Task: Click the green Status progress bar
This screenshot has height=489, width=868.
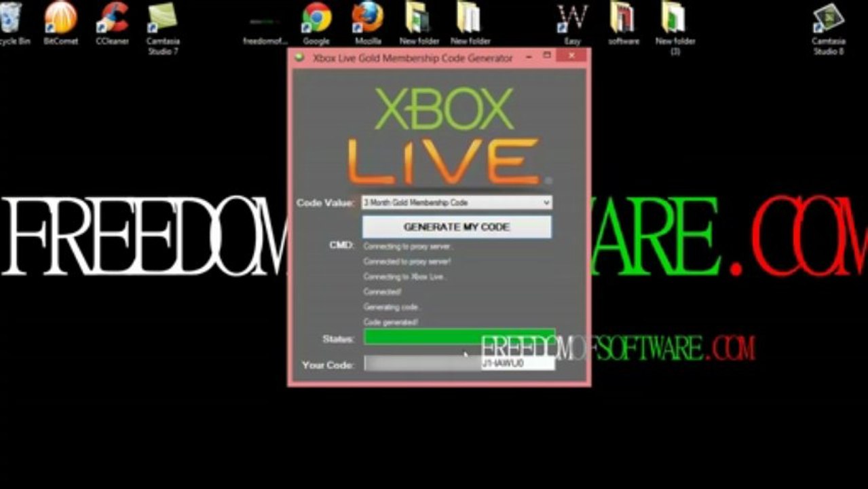Action: (x=459, y=337)
